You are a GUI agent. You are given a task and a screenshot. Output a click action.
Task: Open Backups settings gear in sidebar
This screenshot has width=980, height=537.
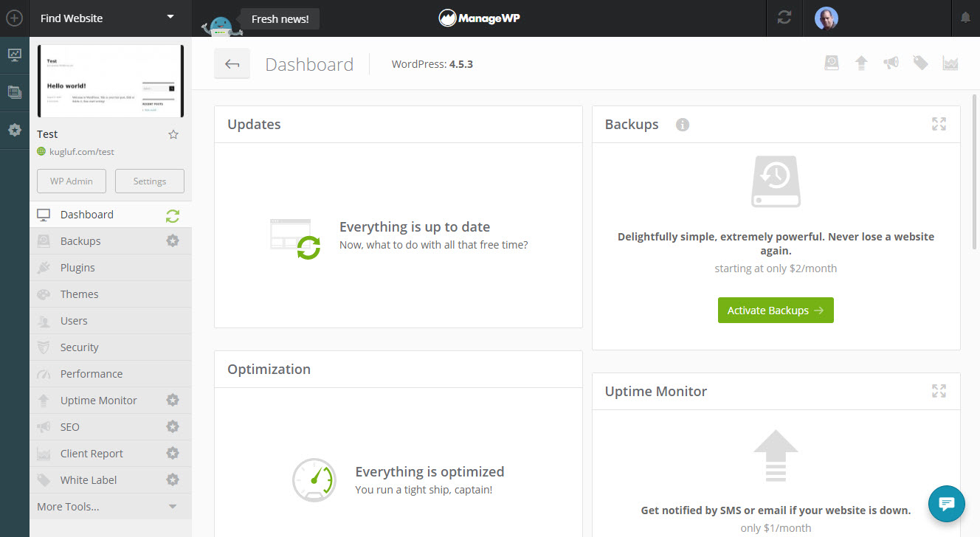pos(173,240)
